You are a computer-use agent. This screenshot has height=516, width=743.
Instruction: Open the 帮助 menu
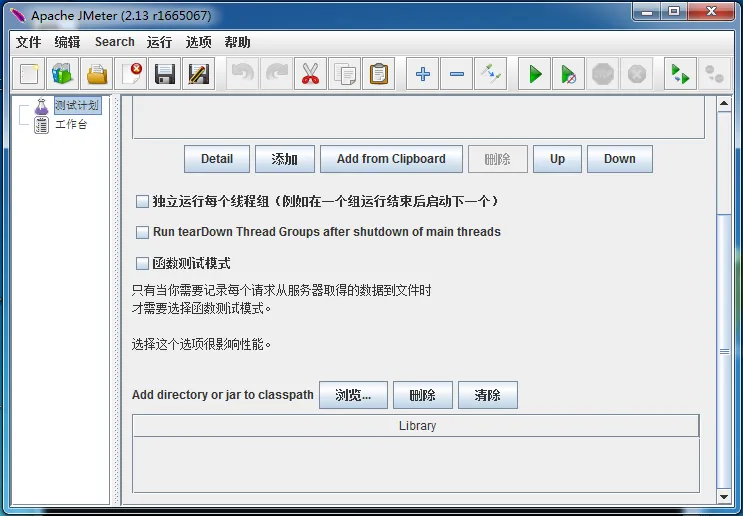(x=237, y=42)
